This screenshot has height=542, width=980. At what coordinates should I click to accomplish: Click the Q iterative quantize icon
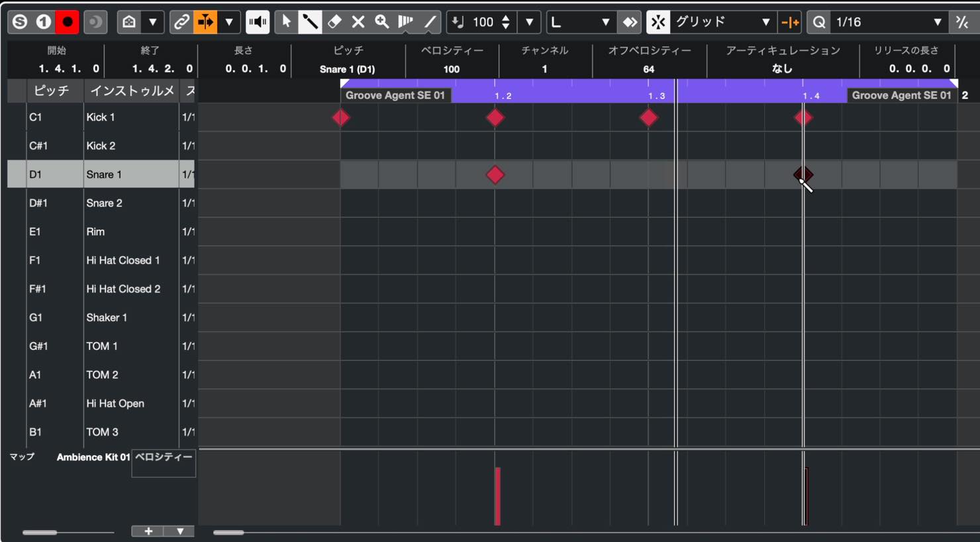pyautogui.click(x=819, y=22)
